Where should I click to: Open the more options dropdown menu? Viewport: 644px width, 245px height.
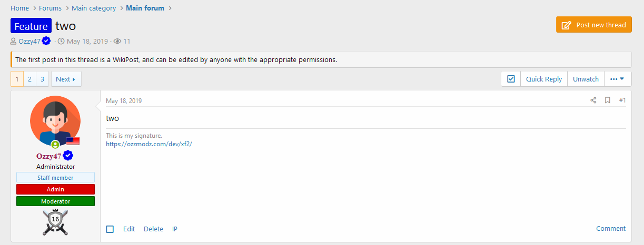tap(617, 79)
